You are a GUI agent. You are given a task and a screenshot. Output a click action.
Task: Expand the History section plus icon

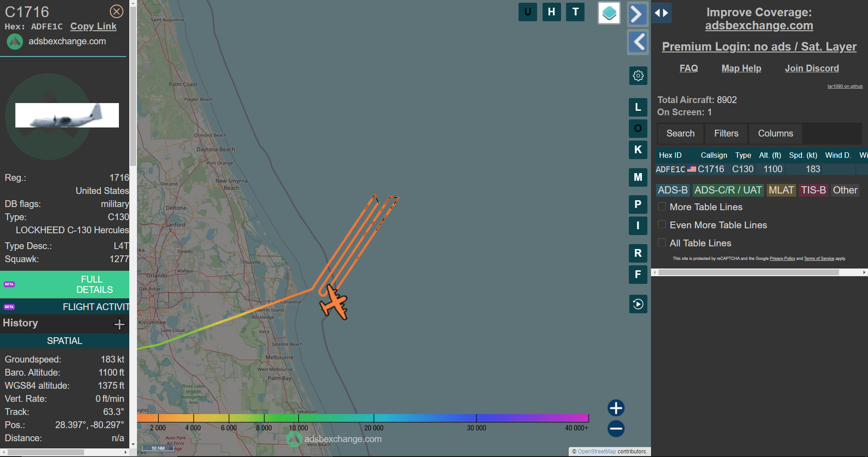point(119,324)
